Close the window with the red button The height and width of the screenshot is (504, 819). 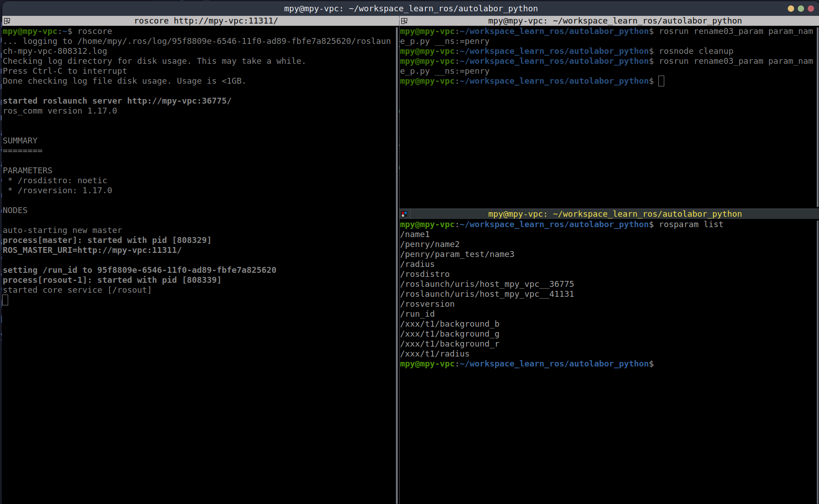point(810,9)
